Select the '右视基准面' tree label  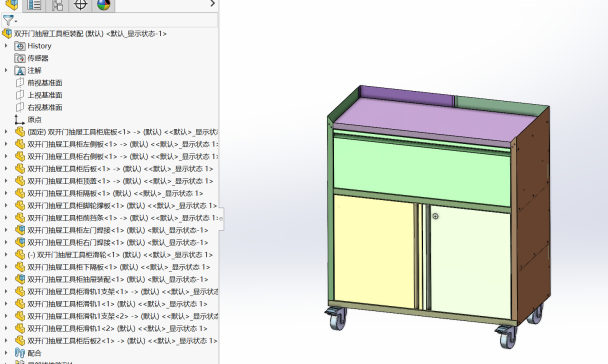pos(45,107)
